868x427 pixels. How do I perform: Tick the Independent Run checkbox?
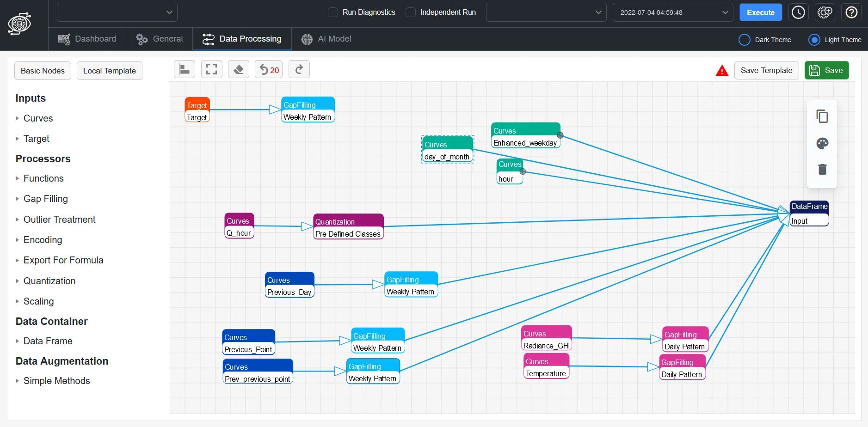411,12
